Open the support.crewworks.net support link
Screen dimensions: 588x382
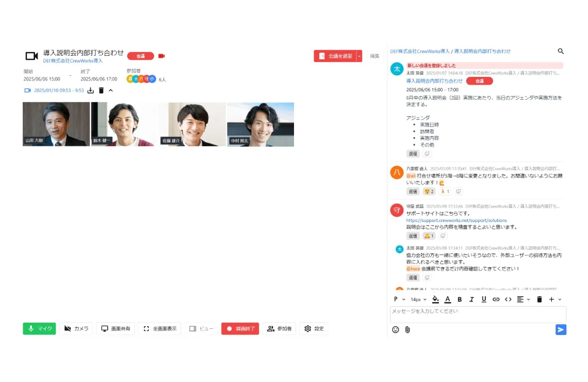tap(456, 220)
